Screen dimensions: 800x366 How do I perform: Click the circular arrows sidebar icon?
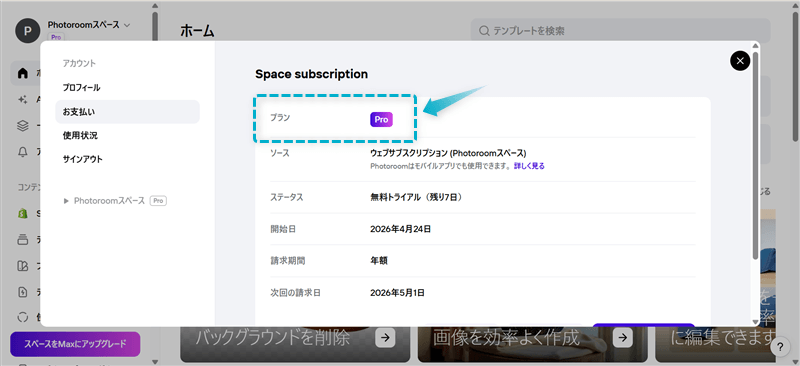[x=22, y=318]
